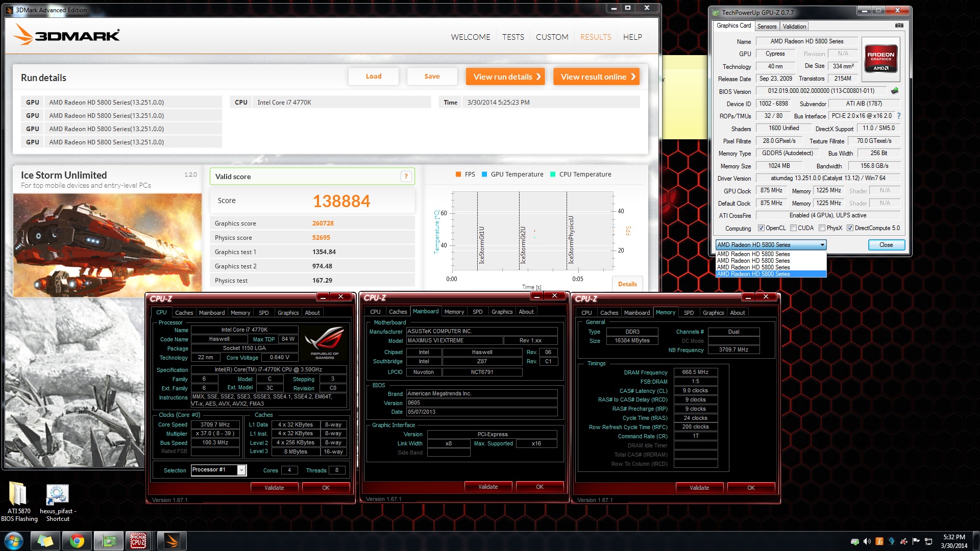Open About tab in the CPU-Z Memory window
Screen dimensions: 980x551
click(x=737, y=313)
